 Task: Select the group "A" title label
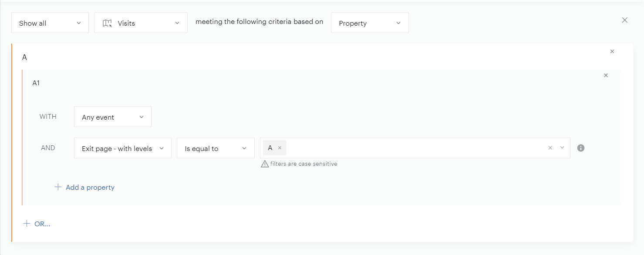pos(24,57)
